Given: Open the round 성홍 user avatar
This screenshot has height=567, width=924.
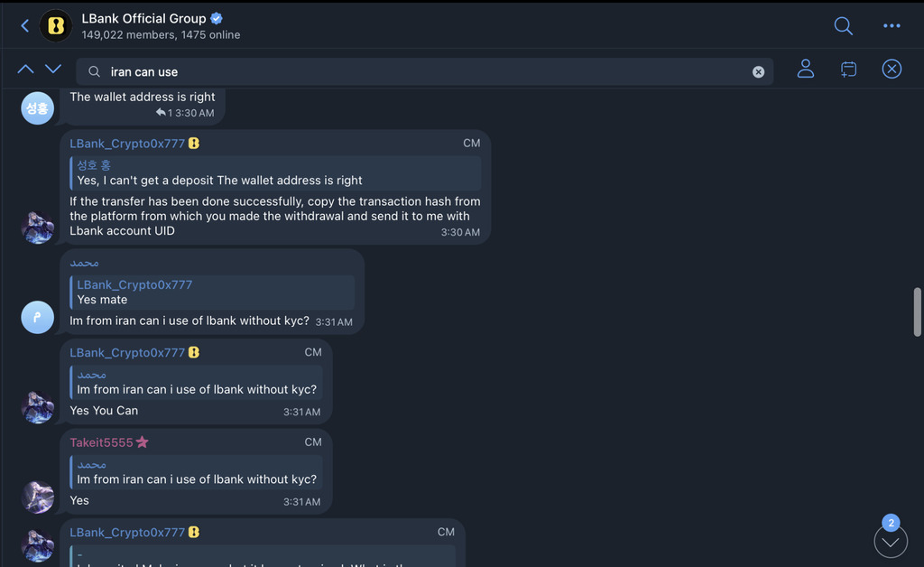Looking at the screenshot, I should tap(38, 108).
